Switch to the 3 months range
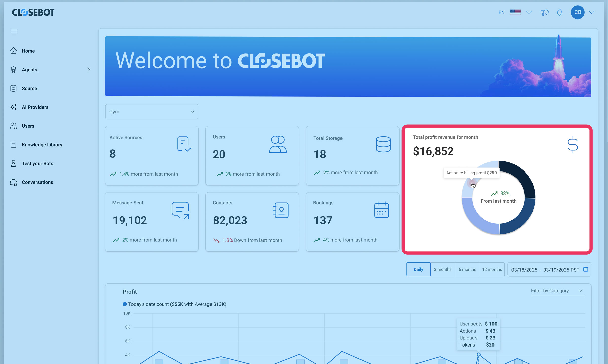 pos(443,269)
